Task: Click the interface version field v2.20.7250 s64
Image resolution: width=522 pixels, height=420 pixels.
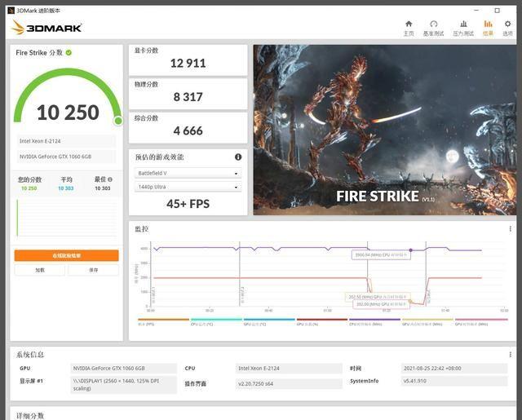Action: pos(289,383)
